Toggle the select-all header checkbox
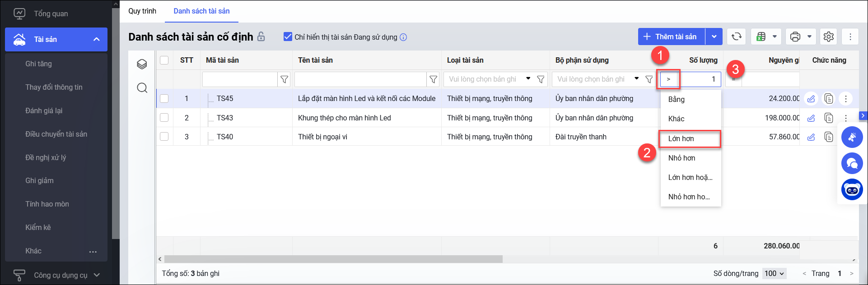 164,60
